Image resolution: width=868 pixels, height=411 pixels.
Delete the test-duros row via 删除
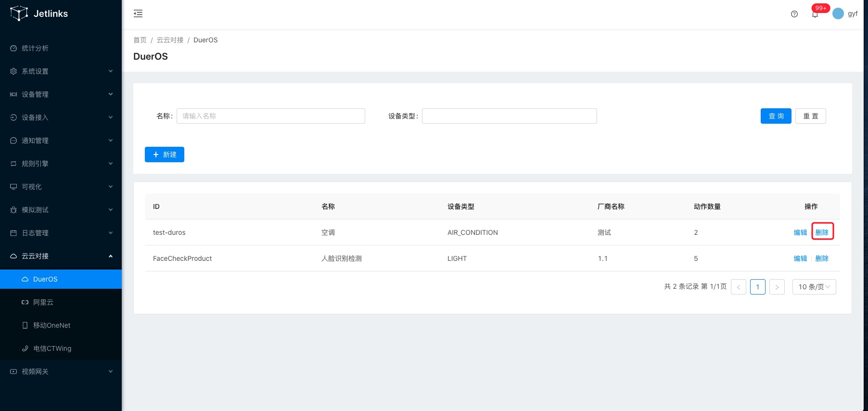pyautogui.click(x=822, y=232)
